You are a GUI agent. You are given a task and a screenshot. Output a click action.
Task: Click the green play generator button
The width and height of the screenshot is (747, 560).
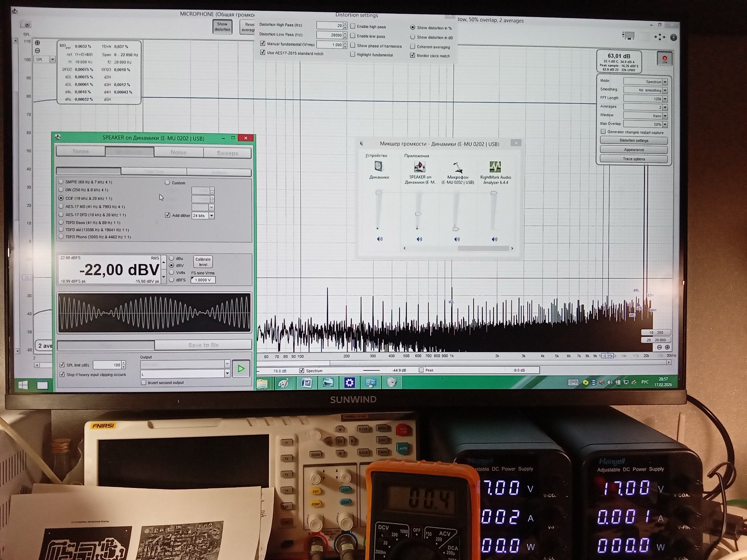click(241, 369)
